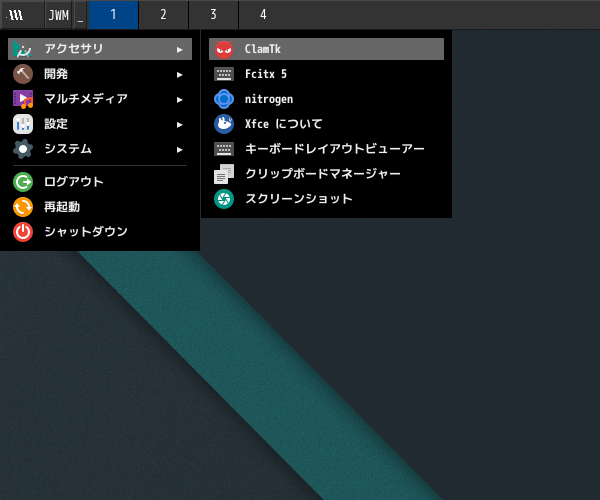The image size is (600, 500).
Task: Launch スクリーンショット tool
Action: point(326,199)
